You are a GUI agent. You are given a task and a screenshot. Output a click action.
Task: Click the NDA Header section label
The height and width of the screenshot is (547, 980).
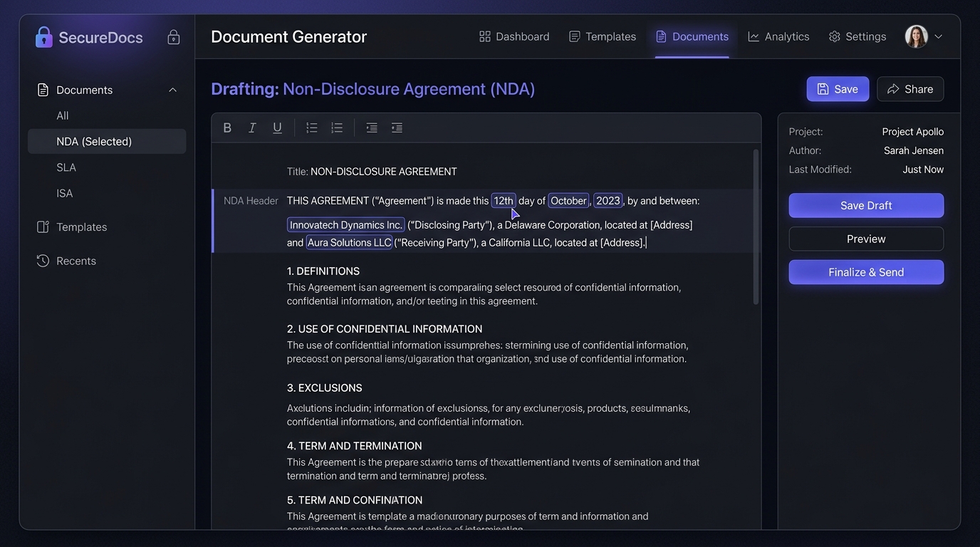click(251, 201)
